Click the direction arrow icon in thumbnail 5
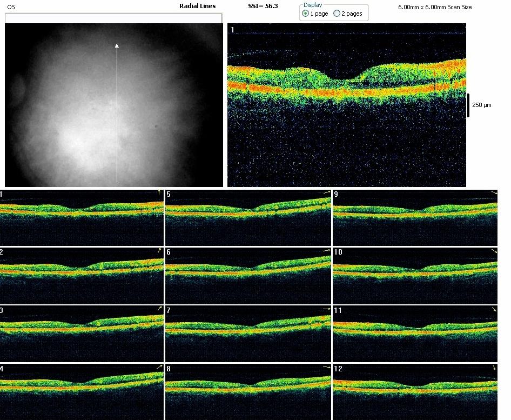 coord(326,192)
